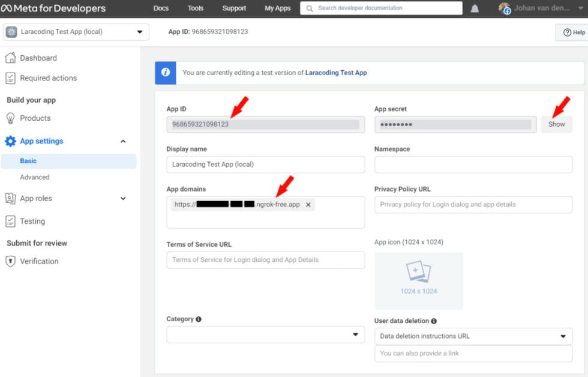Open the Laracoding Test App link
Screen dimensions: 588x377
(336, 73)
